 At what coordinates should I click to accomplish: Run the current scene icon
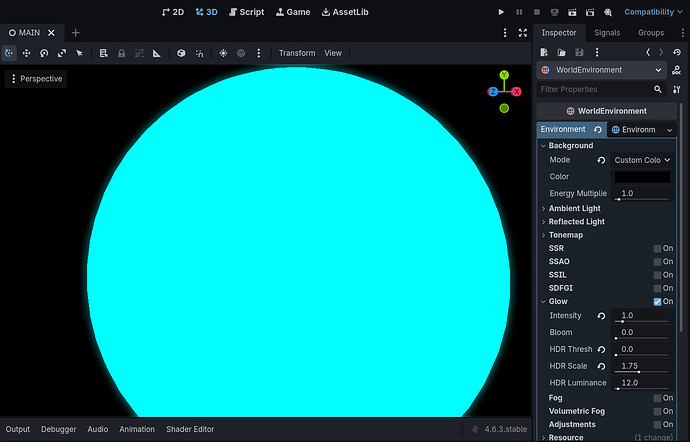572,12
